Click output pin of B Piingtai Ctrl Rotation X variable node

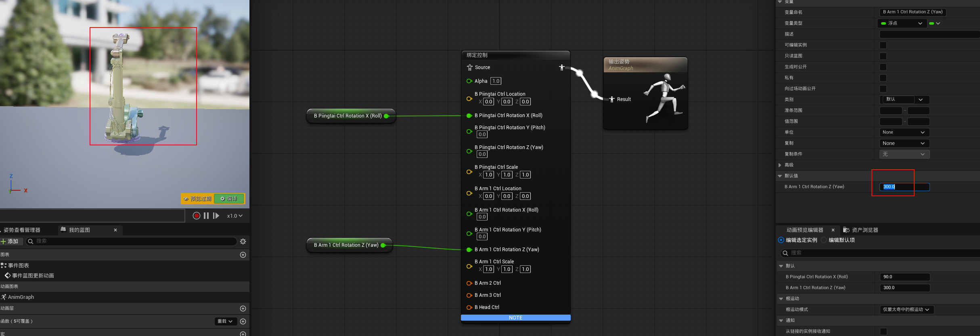pyautogui.click(x=386, y=116)
